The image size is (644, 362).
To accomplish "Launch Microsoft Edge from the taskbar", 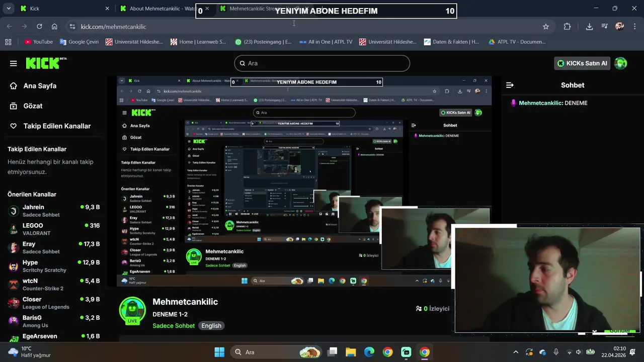I will click(x=369, y=352).
